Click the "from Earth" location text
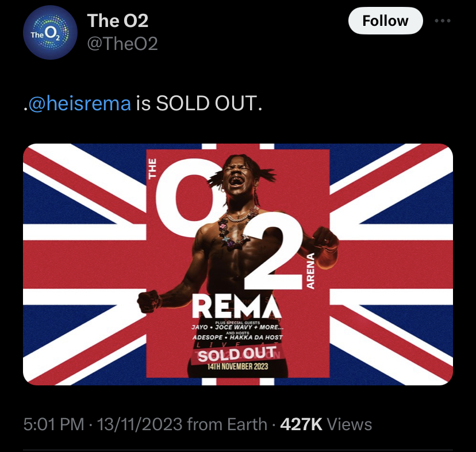This screenshot has height=452, width=476. 227,424
